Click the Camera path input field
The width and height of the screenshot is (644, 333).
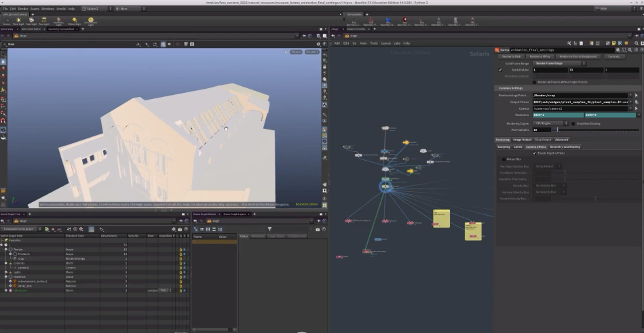pyautogui.click(x=580, y=109)
